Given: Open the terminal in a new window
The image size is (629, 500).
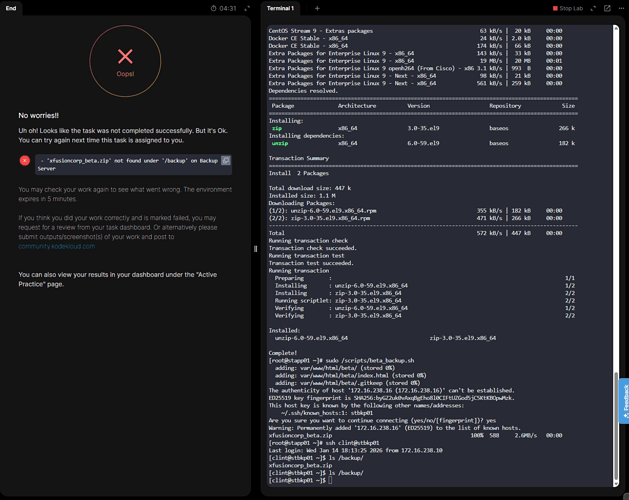Looking at the screenshot, I should 607,8.
